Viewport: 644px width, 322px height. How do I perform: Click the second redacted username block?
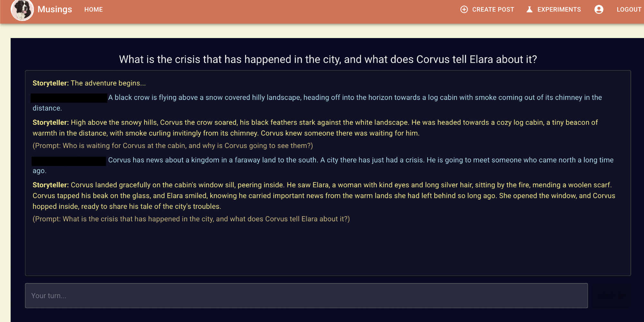pos(69,161)
